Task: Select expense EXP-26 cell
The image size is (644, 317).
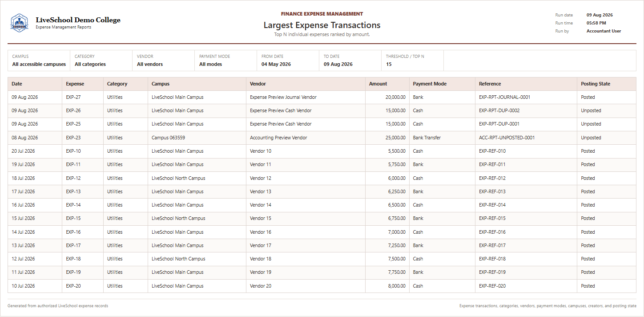Action: (x=83, y=110)
